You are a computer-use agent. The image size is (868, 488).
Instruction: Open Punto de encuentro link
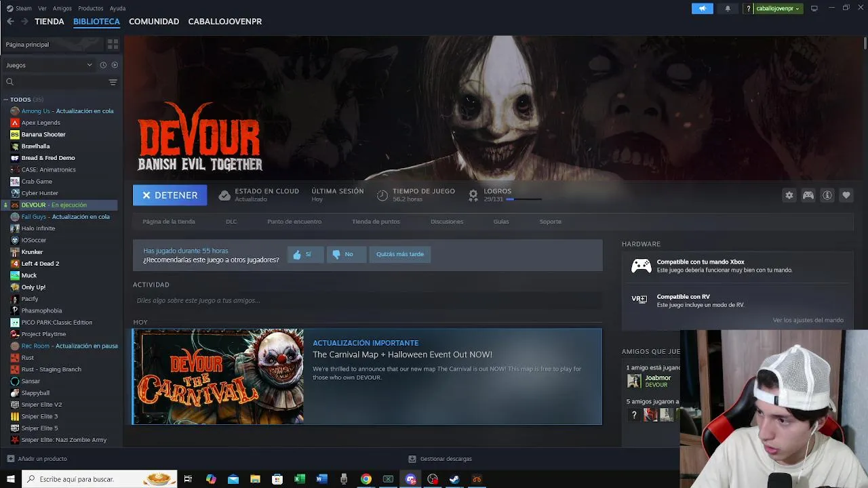[294, 222]
